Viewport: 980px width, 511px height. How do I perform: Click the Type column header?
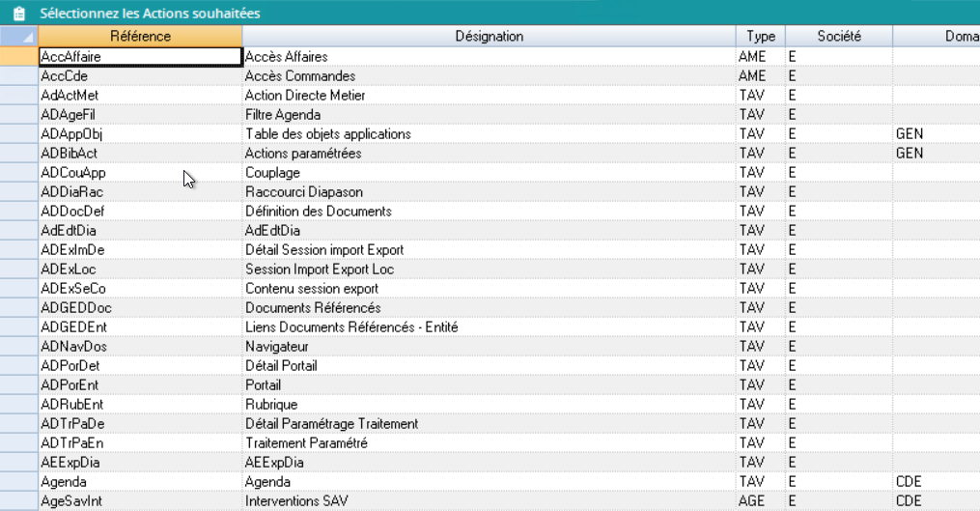point(760,37)
